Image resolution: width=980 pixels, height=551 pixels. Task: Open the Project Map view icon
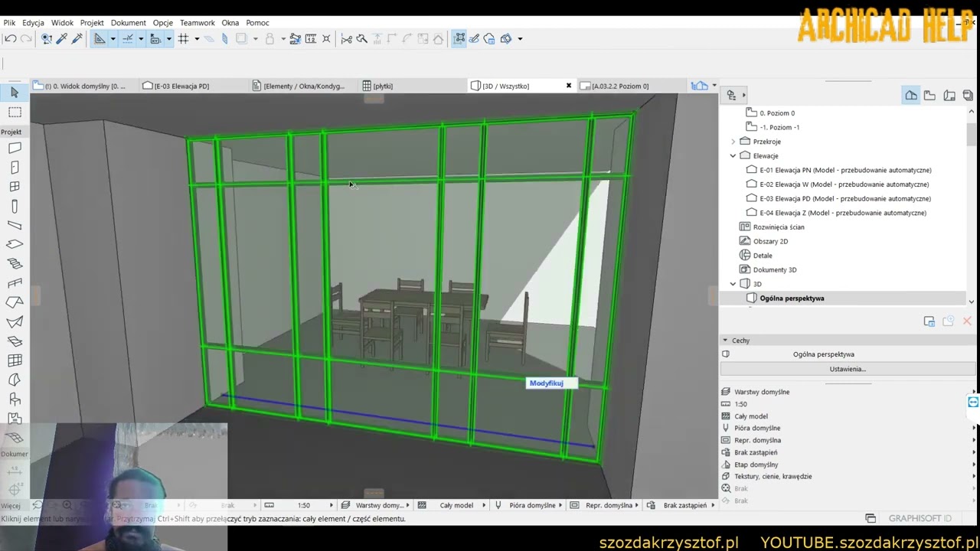911,96
